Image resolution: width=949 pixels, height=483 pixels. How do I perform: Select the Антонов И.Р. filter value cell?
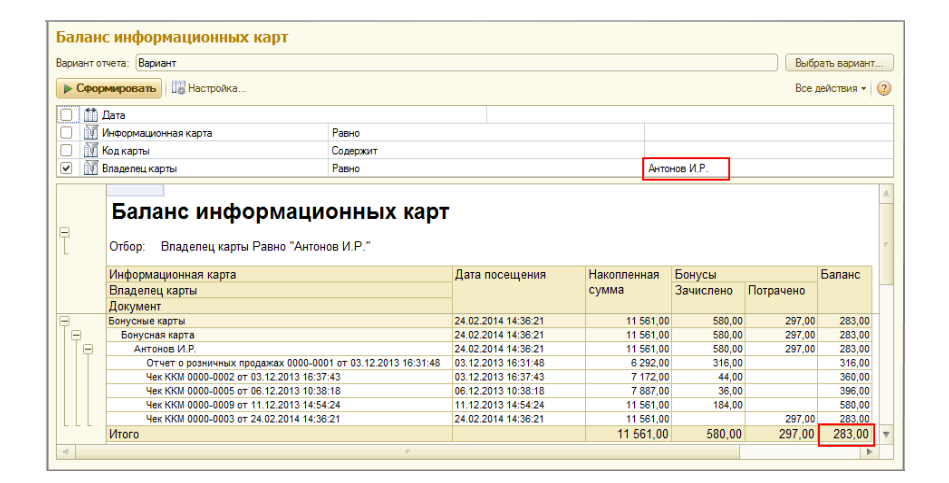pos(687,169)
